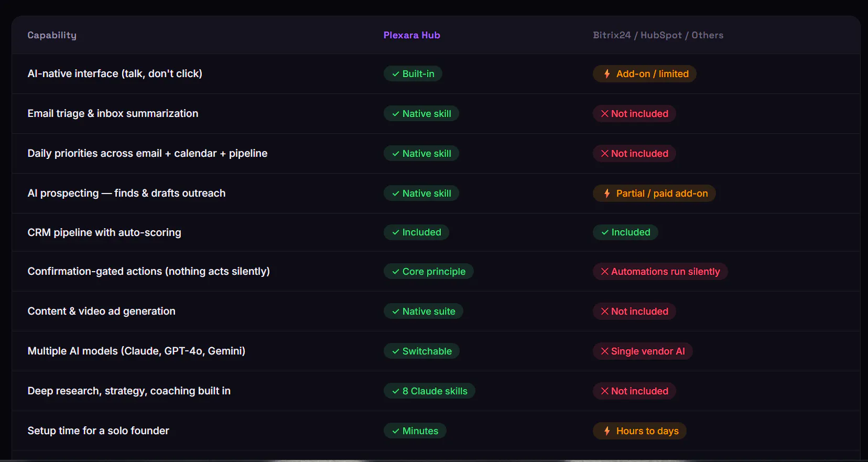Click Native skill checkmark in the AI prospecting row
This screenshot has width=868, height=462.
[396, 194]
